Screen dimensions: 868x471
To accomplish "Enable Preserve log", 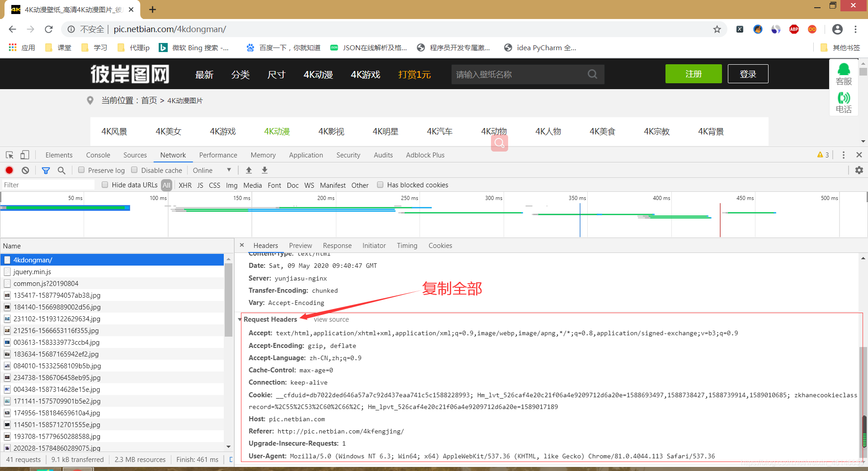I will 81,170.
